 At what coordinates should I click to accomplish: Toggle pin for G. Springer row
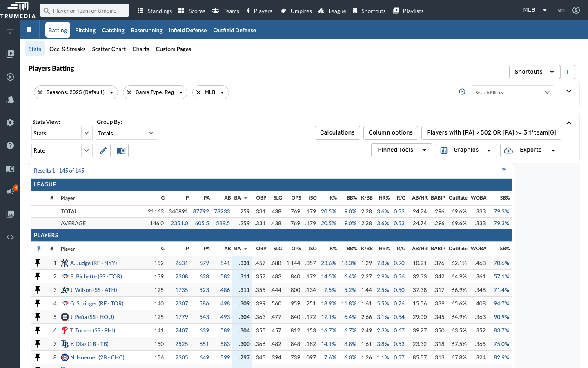[38, 303]
